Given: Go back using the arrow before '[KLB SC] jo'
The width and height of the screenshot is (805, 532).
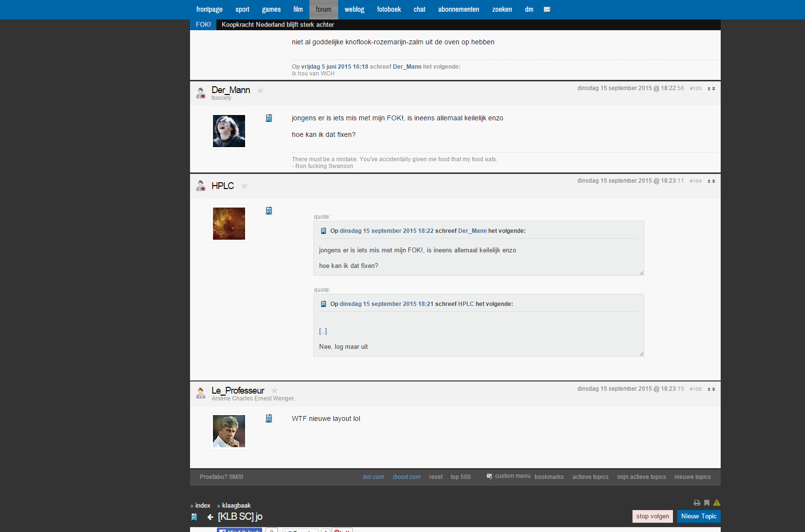Looking at the screenshot, I should click(210, 517).
